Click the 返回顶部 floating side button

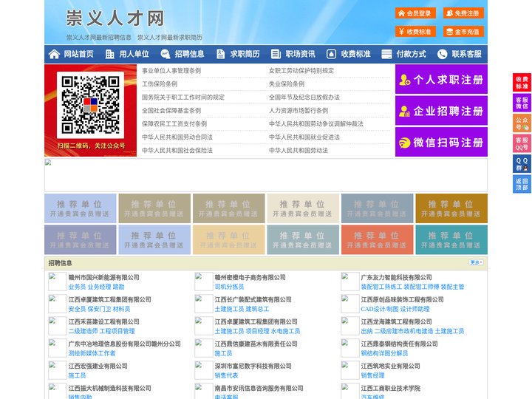tap(522, 184)
